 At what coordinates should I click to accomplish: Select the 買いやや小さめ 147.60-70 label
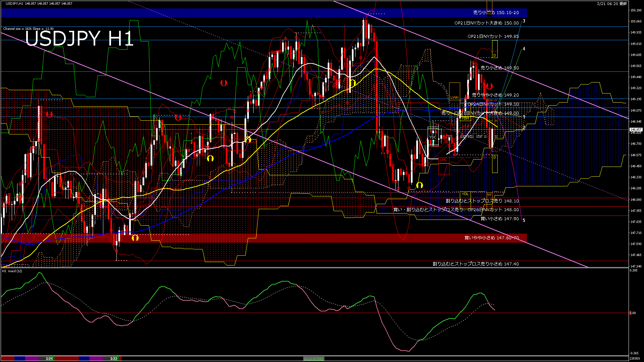(492, 238)
